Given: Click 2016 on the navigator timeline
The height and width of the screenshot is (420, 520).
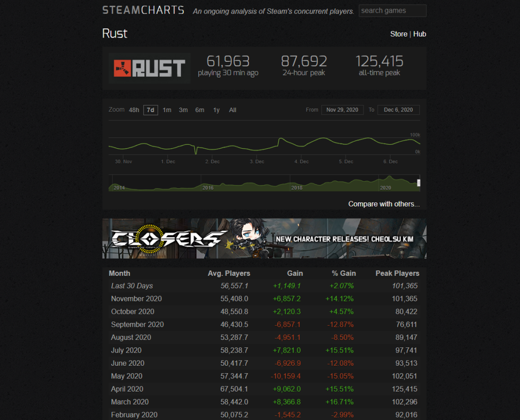Looking at the screenshot, I should click(x=208, y=188).
